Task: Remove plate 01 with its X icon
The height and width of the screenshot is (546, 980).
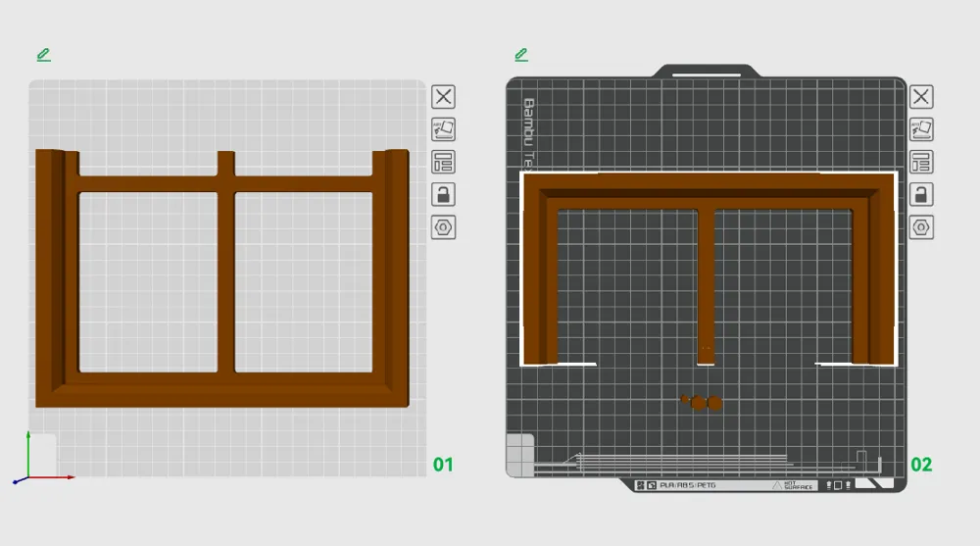Action: coord(443,97)
